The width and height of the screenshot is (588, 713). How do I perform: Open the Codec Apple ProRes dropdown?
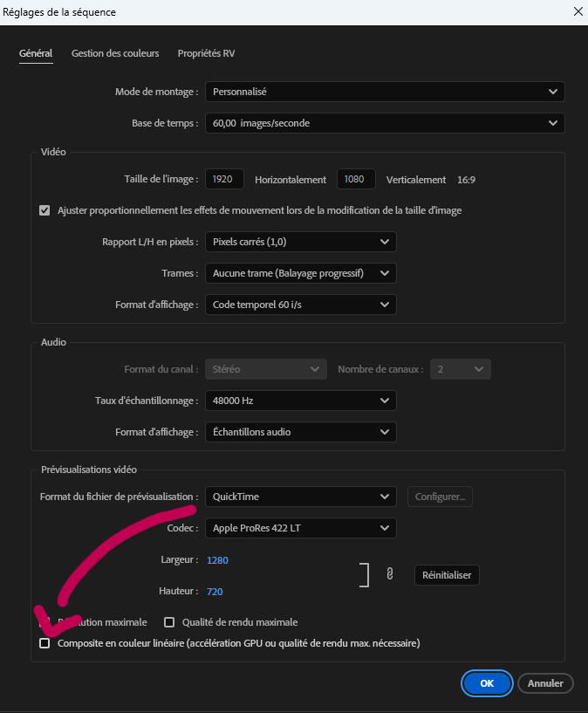pyautogui.click(x=301, y=528)
